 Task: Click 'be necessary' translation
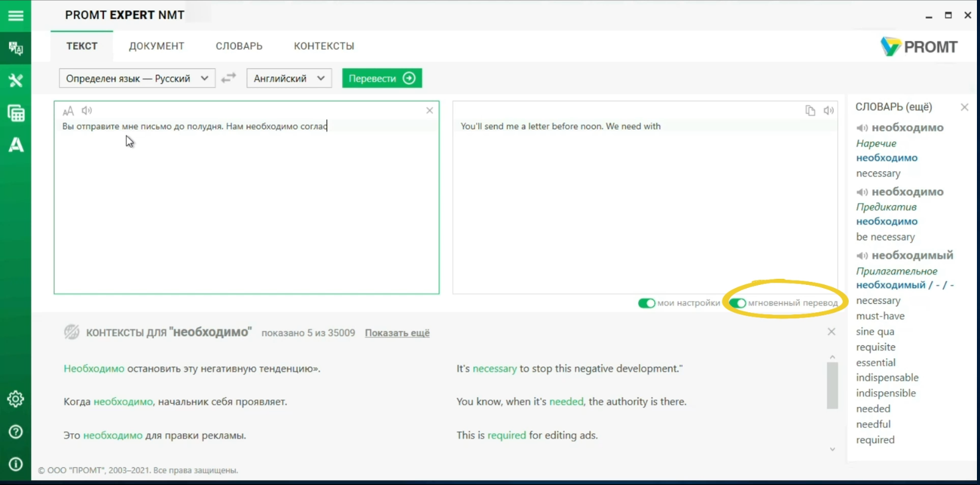885,237
